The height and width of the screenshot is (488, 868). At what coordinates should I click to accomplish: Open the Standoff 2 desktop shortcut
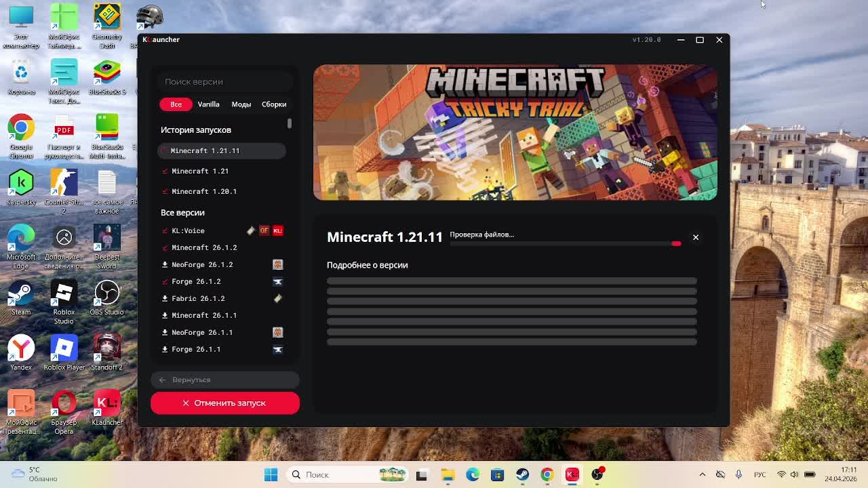pos(106,352)
